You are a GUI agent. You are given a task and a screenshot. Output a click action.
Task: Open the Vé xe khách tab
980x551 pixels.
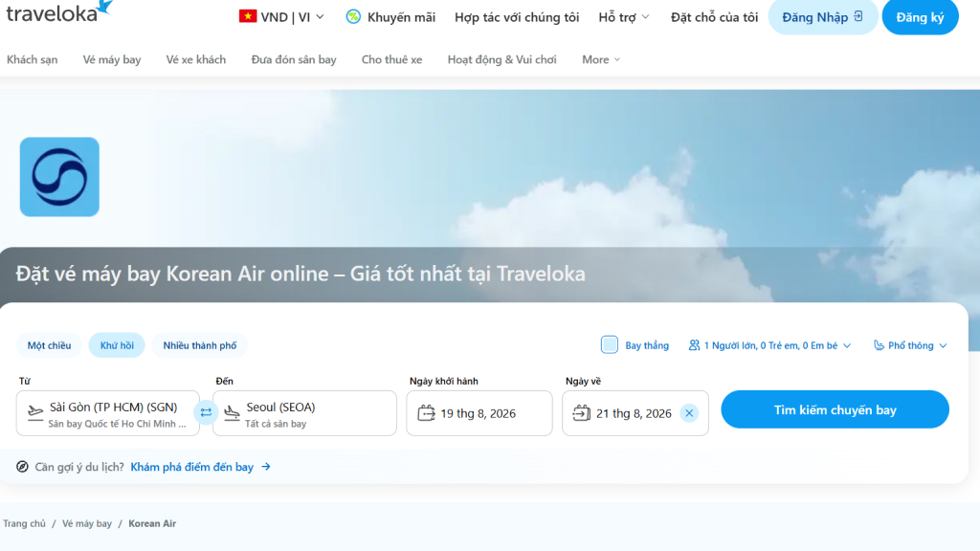195,59
